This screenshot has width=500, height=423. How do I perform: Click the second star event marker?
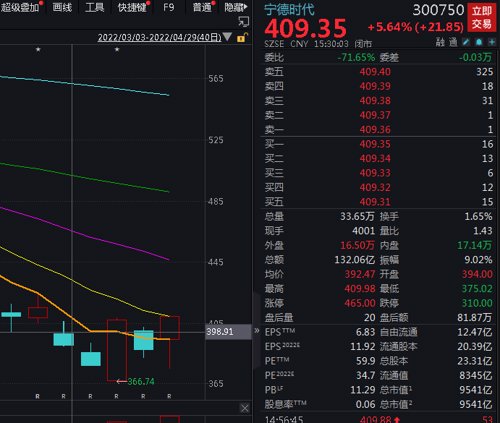(x=117, y=49)
